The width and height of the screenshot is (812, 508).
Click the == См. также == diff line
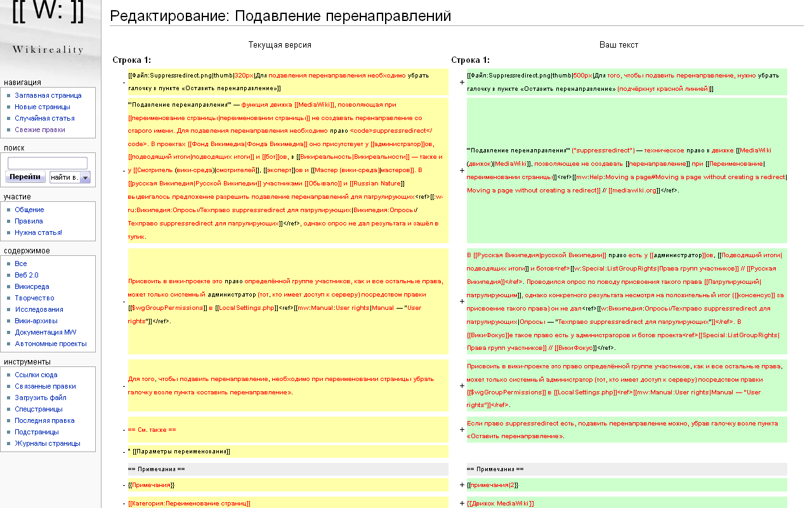[x=288, y=430]
